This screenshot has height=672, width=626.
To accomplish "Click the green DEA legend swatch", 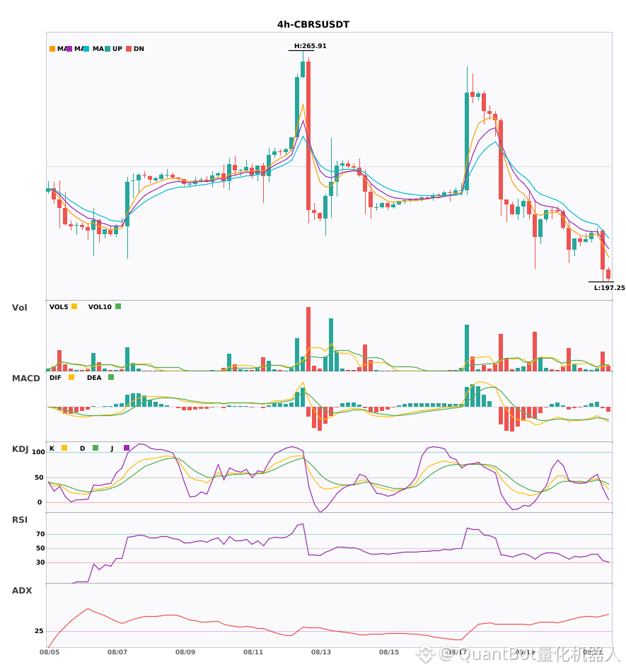I will click(x=111, y=377).
